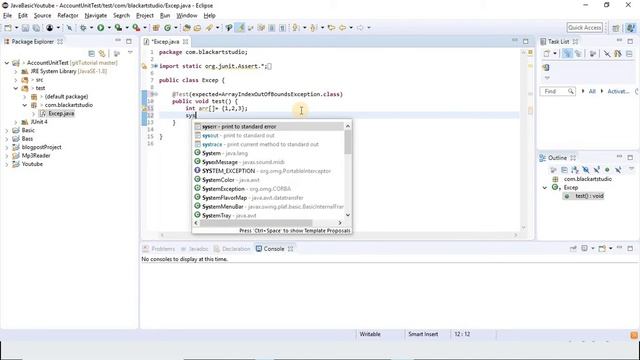Click the Quick Access field

point(584,28)
